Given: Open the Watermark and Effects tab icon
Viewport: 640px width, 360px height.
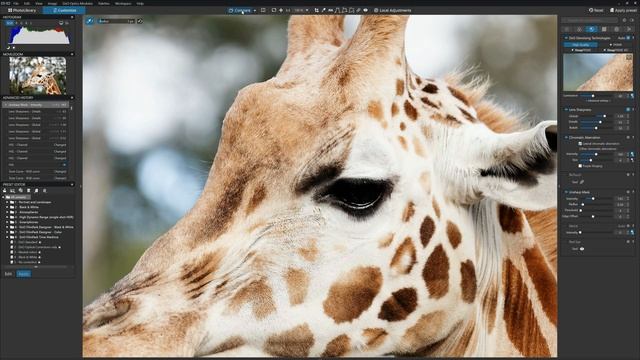Looking at the screenshot, I should pyautogui.click(x=629, y=29).
